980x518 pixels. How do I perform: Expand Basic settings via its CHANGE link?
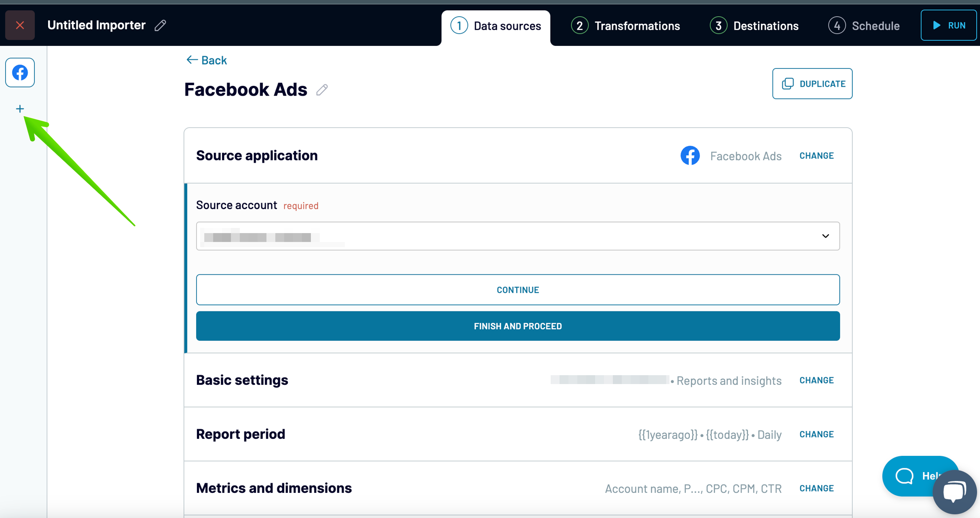click(x=816, y=380)
